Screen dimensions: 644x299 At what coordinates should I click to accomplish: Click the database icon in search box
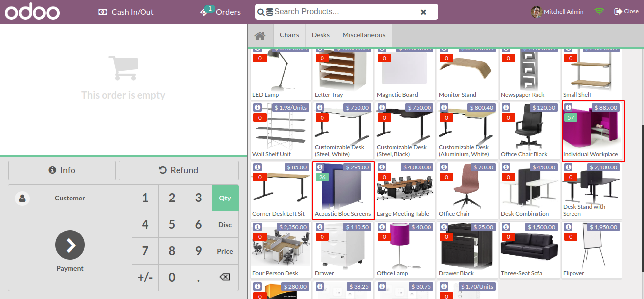coord(269,12)
